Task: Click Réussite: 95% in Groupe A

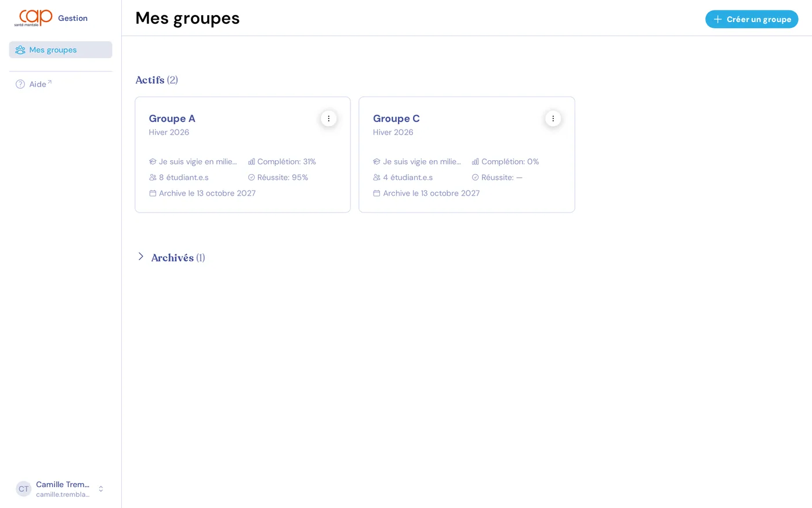Action: [282, 177]
